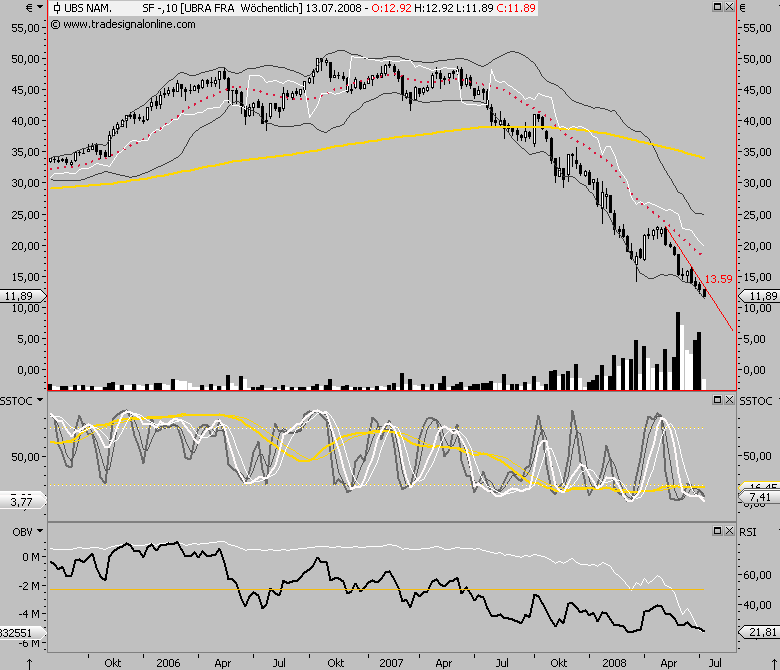Close the main price chart panel
The width and height of the screenshot is (780, 670).
728,7
